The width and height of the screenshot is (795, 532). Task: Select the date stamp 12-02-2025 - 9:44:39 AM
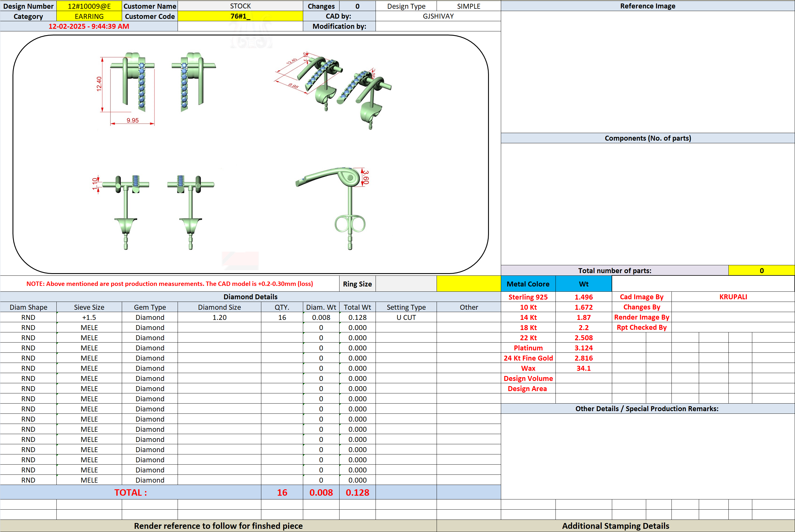[x=89, y=26]
